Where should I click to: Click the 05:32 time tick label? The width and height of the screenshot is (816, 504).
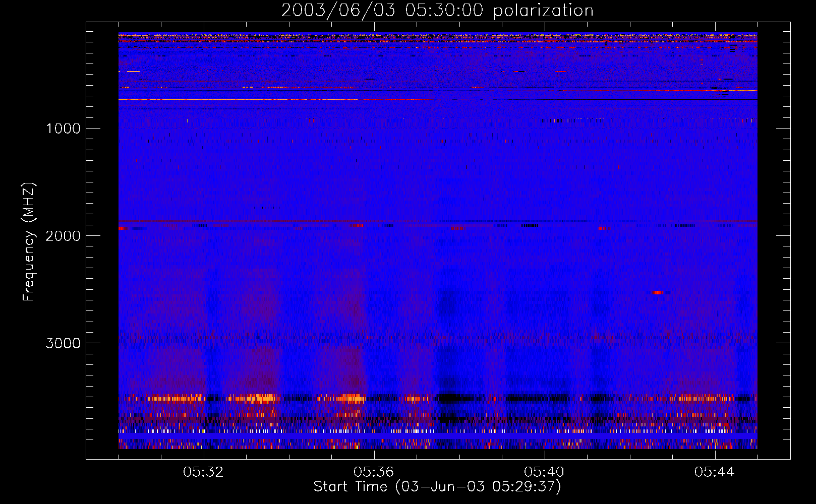point(204,472)
